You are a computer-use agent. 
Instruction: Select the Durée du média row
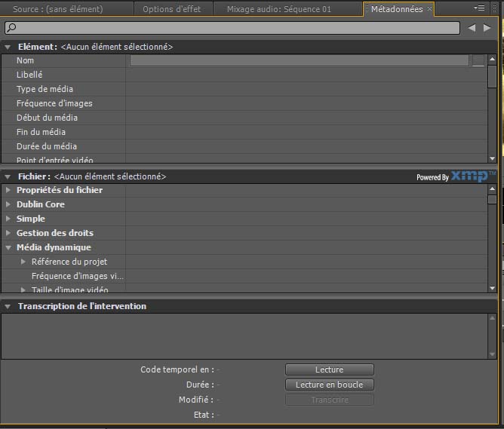[244, 146]
